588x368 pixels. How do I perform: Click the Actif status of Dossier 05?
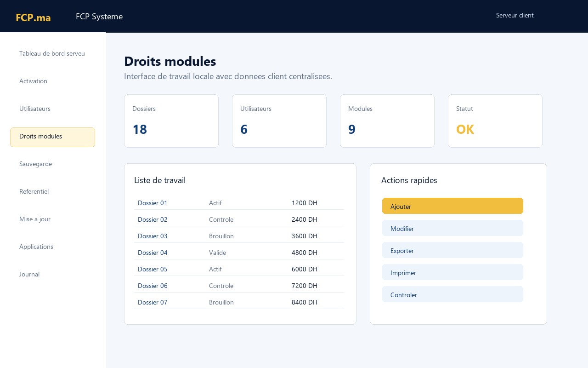point(215,269)
